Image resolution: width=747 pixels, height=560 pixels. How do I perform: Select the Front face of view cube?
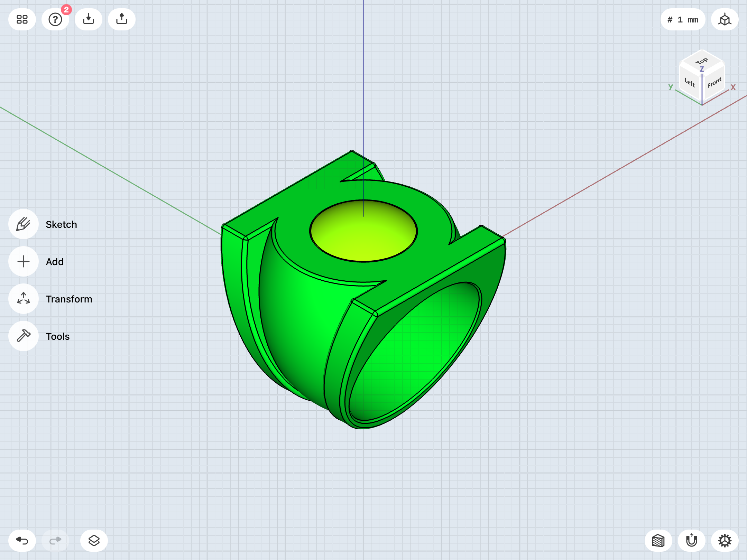point(714,83)
